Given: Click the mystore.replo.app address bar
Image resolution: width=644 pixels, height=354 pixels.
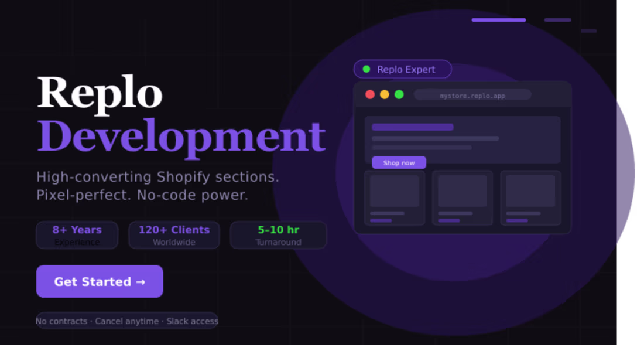Looking at the screenshot, I should [472, 96].
